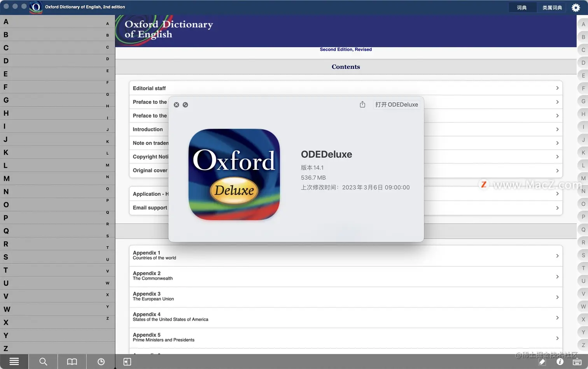Open Appendix 5 via its right chevron
The height and width of the screenshot is (369, 588).
(557, 338)
